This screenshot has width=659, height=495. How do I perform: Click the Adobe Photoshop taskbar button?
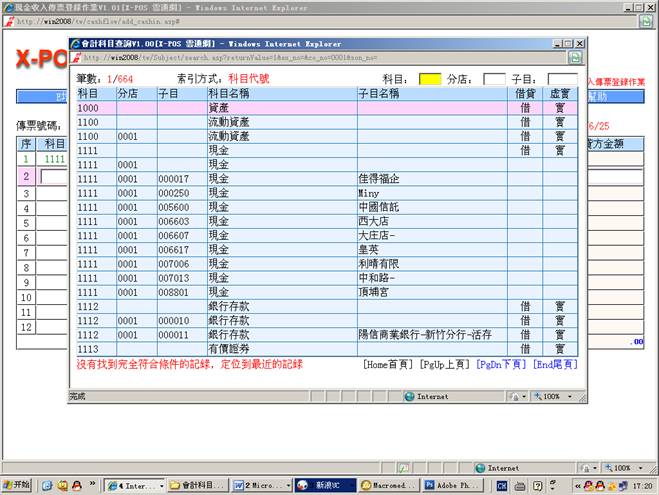tap(450, 485)
